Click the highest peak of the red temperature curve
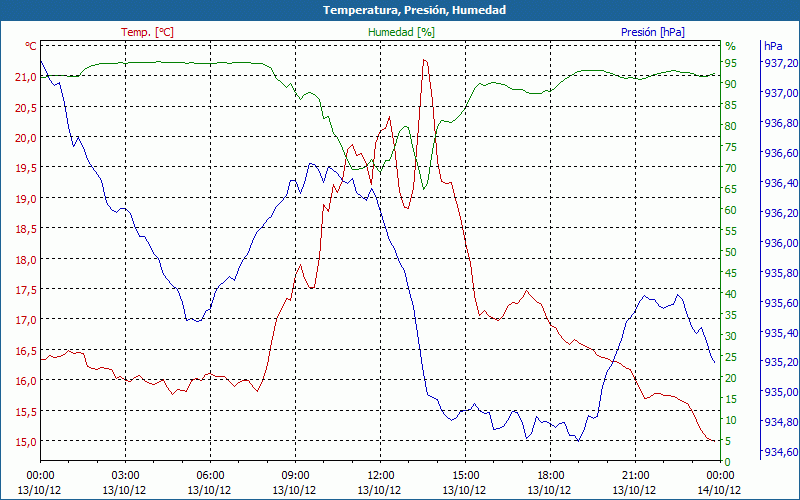Viewport: 800px width, 500px height. pyautogui.click(x=424, y=60)
